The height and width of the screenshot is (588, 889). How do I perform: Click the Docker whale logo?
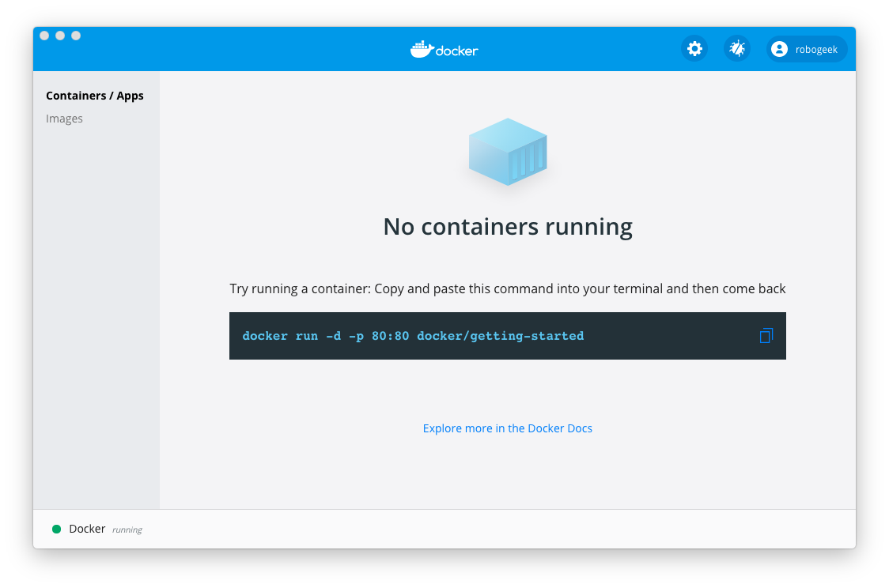coord(444,49)
